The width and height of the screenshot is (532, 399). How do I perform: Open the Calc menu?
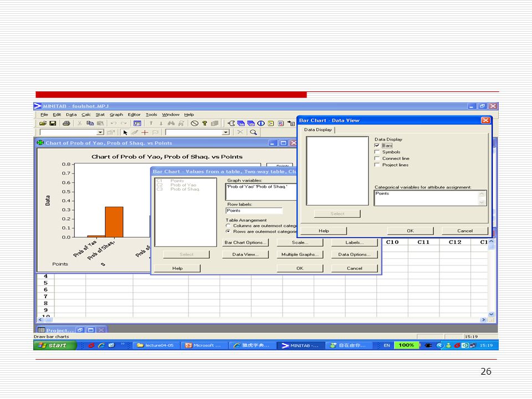tap(86, 115)
